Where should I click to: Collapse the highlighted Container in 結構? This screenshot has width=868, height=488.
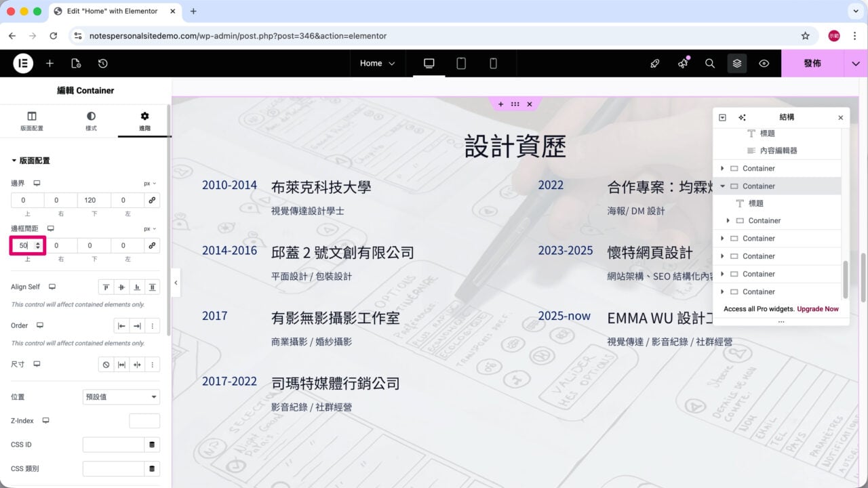[723, 186]
